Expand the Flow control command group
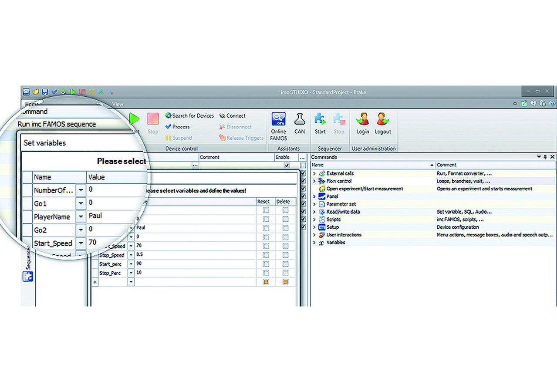 click(x=314, y=181)
